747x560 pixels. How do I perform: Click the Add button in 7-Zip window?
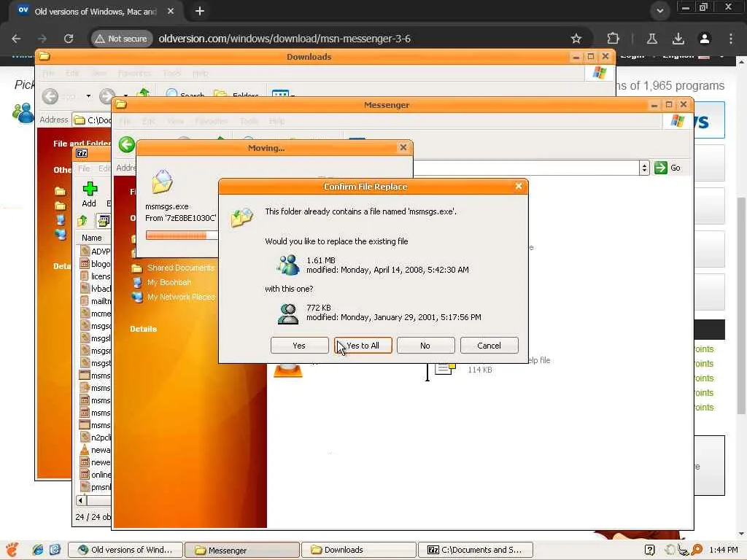click(x=89, y=194)
